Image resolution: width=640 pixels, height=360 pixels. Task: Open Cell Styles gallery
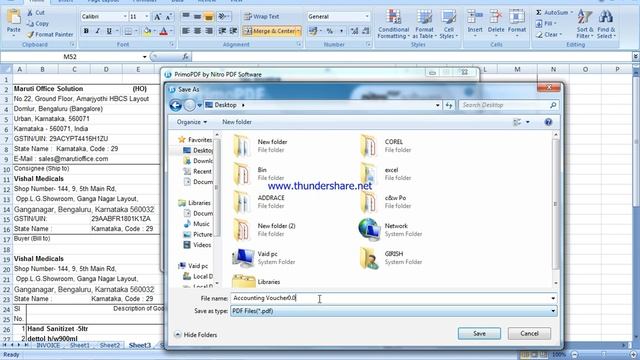448,24
